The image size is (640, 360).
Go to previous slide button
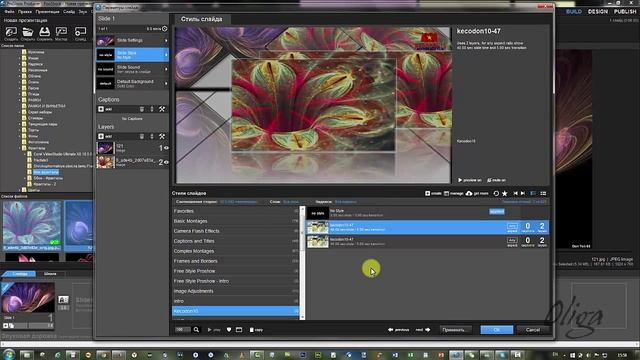click(398, 329)
